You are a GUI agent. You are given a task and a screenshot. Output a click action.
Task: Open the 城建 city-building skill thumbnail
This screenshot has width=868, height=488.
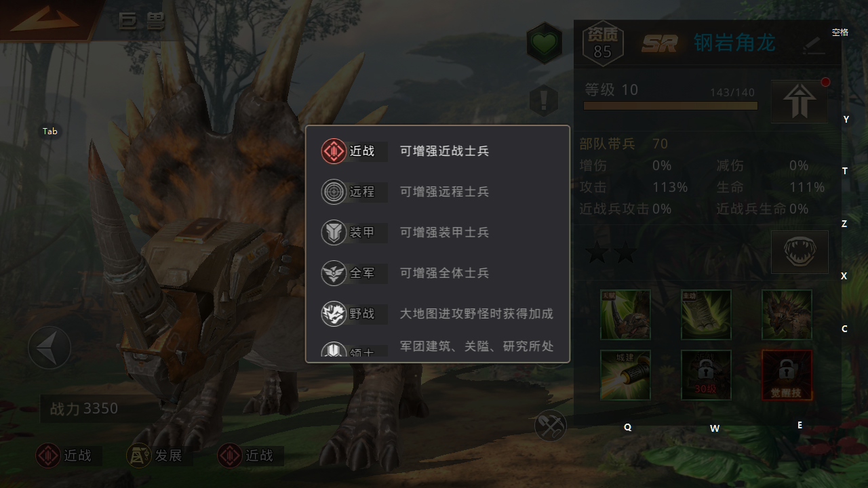[x=625, y=375]
